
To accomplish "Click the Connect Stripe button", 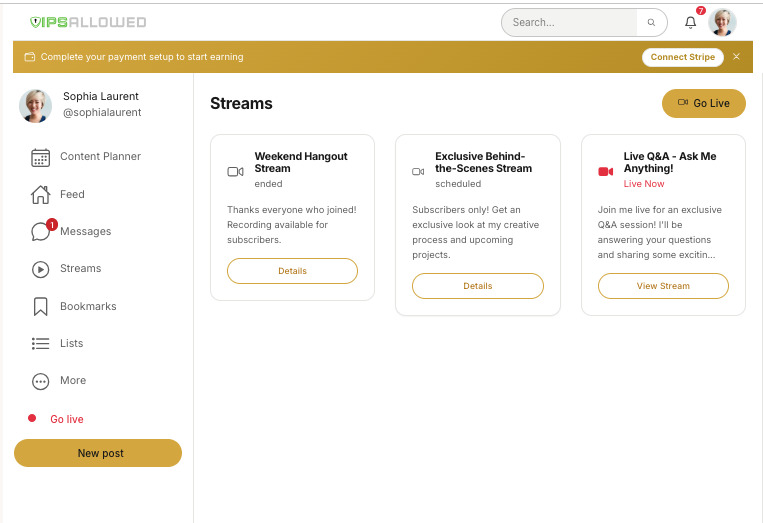I will [x=682, y=57].
